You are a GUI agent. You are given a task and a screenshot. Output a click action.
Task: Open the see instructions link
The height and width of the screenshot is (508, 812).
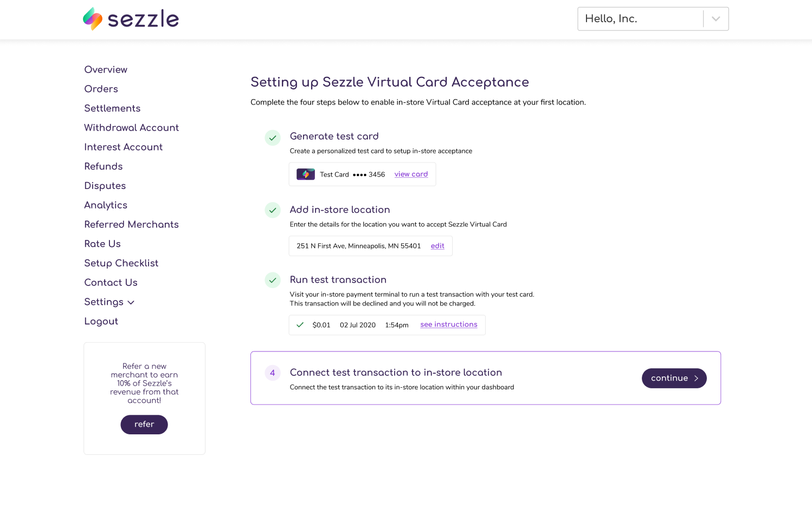[x=449, y=324]
